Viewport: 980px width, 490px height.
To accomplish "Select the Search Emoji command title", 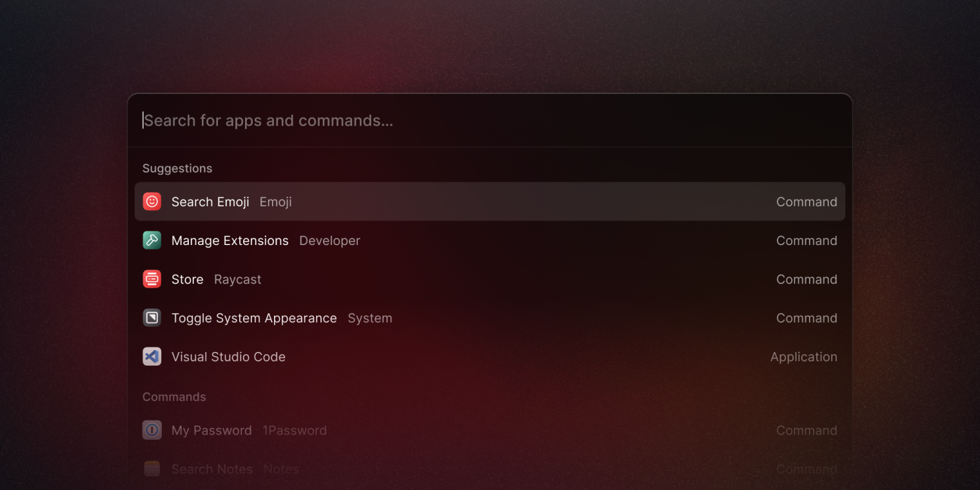I will 210,202.
